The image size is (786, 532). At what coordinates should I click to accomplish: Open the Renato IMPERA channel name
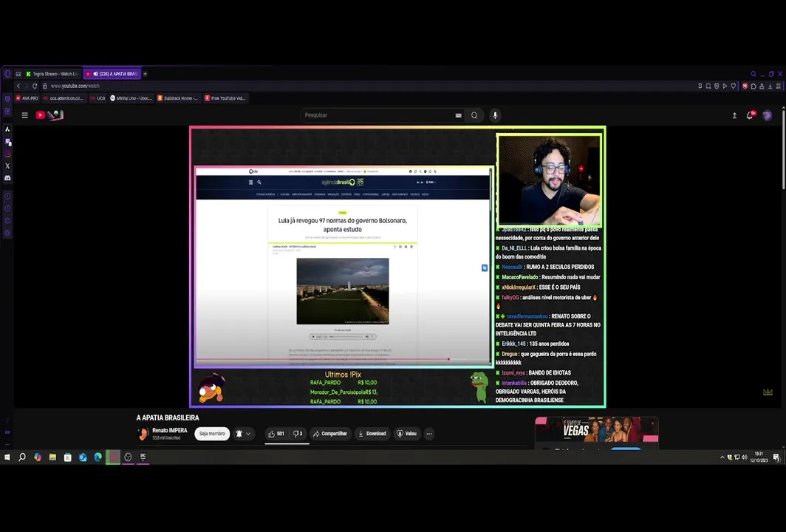[169, 430]
